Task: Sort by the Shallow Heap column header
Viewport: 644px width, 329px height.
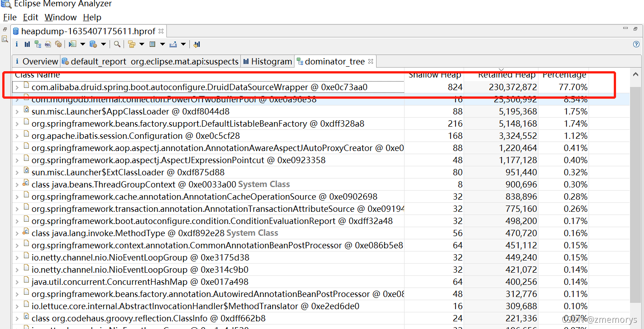Action: point(434,75)
